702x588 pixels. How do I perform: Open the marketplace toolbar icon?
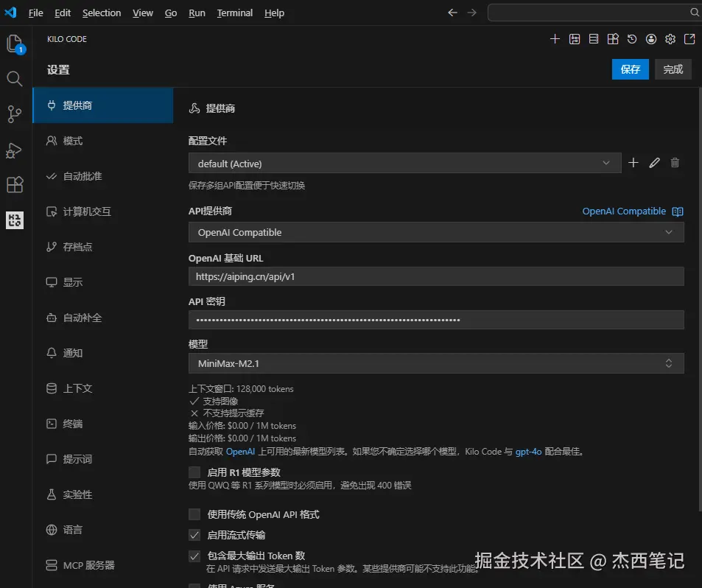(x=613, y=39)
